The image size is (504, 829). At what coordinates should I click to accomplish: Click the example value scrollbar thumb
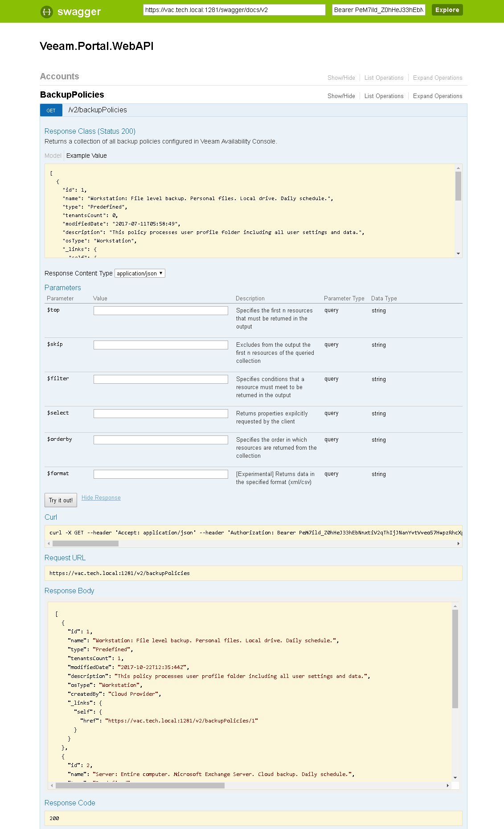[x=458, y=186]
